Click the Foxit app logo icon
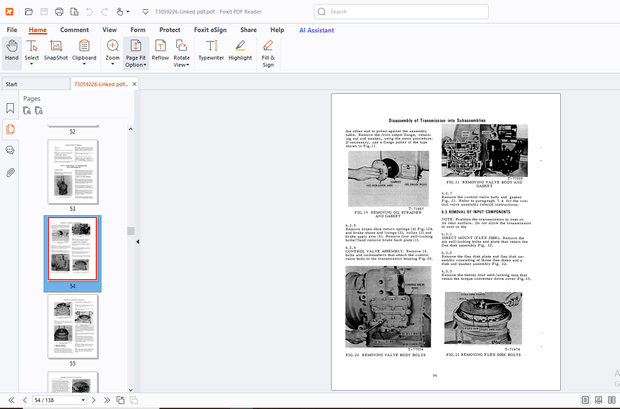The height and width of the screenshot is (409, 620). [9, 11]
